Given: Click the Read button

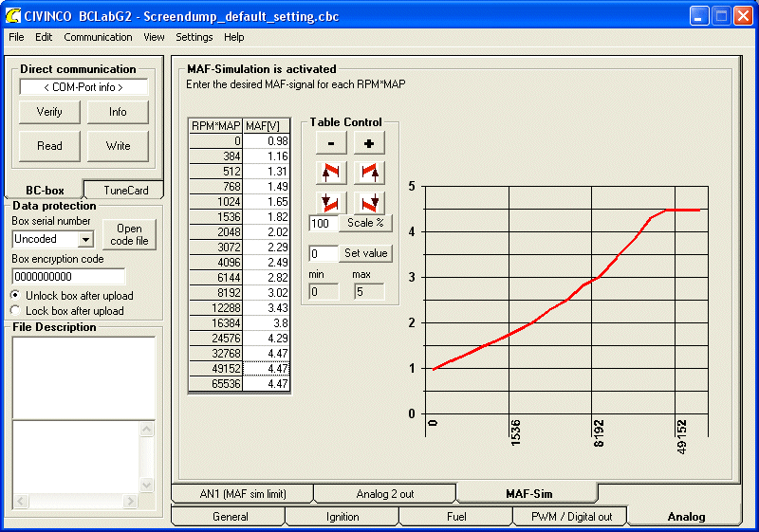Looking at the screenshot, I should coord(49,146).
